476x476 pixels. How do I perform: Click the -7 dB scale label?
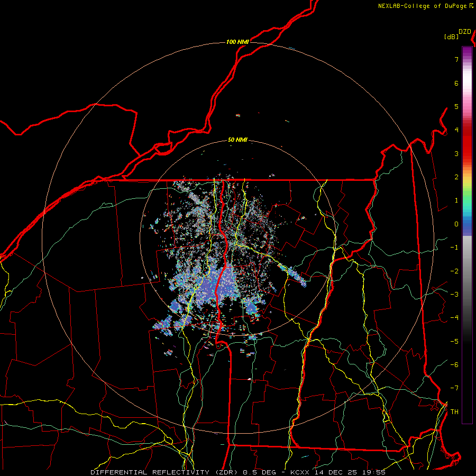click(x=454, y=388)
